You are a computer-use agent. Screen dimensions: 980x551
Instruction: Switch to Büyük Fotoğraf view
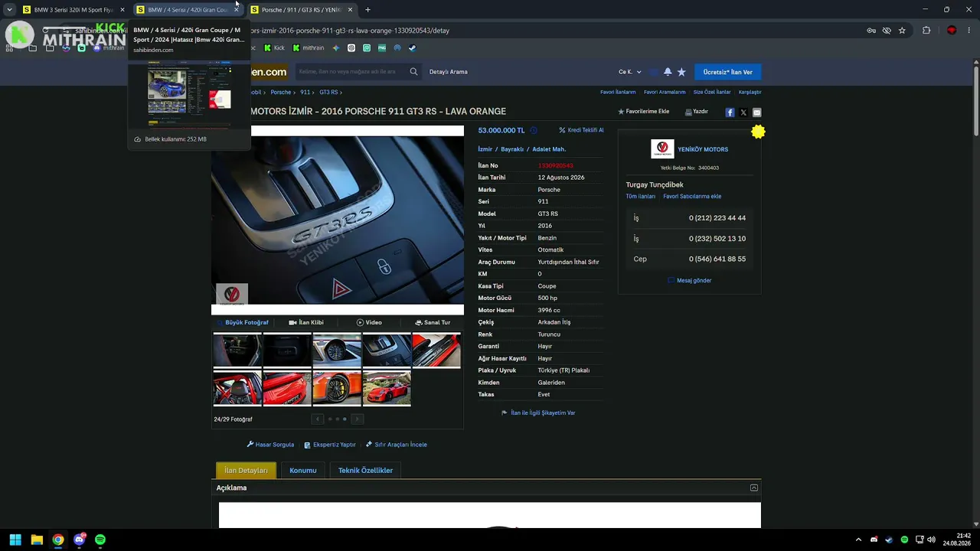(x=242, y=323)
